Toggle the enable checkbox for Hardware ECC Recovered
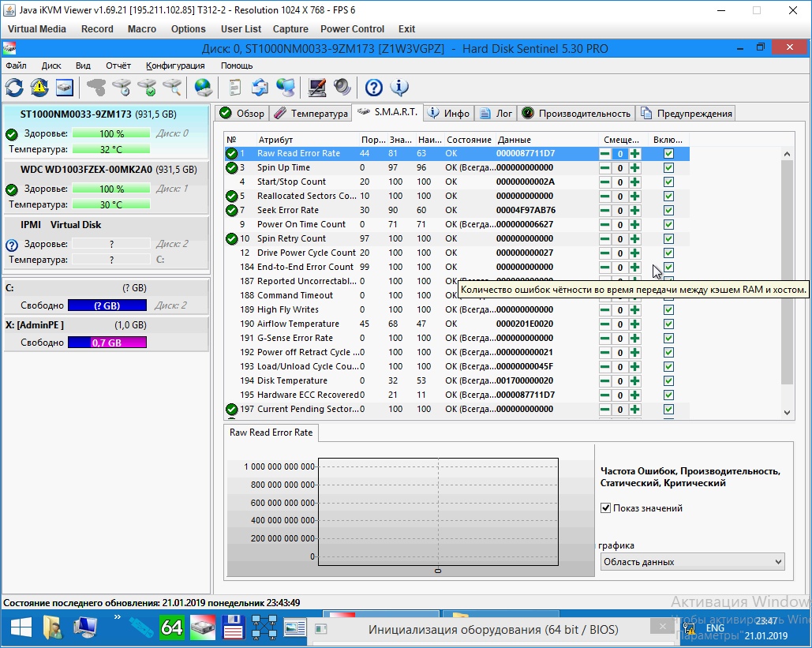Viewport: 812px width, 648px height. (x=668, y=395)
